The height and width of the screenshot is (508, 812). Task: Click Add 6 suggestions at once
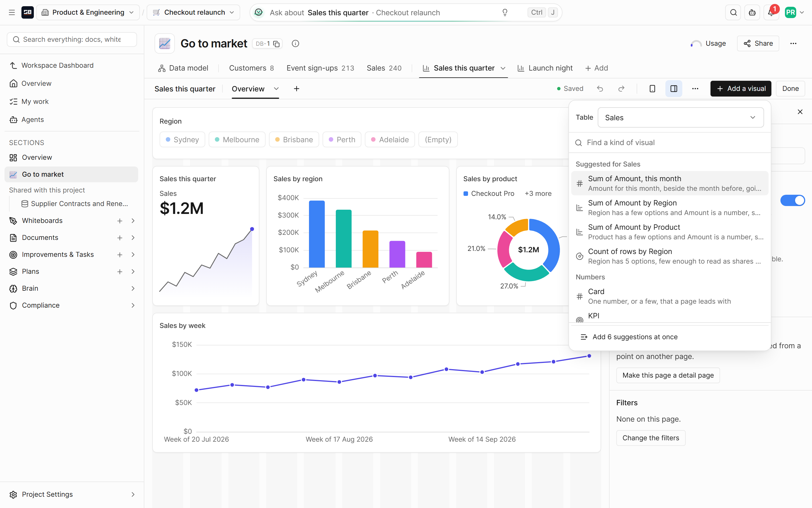click(x=670, y=337)
